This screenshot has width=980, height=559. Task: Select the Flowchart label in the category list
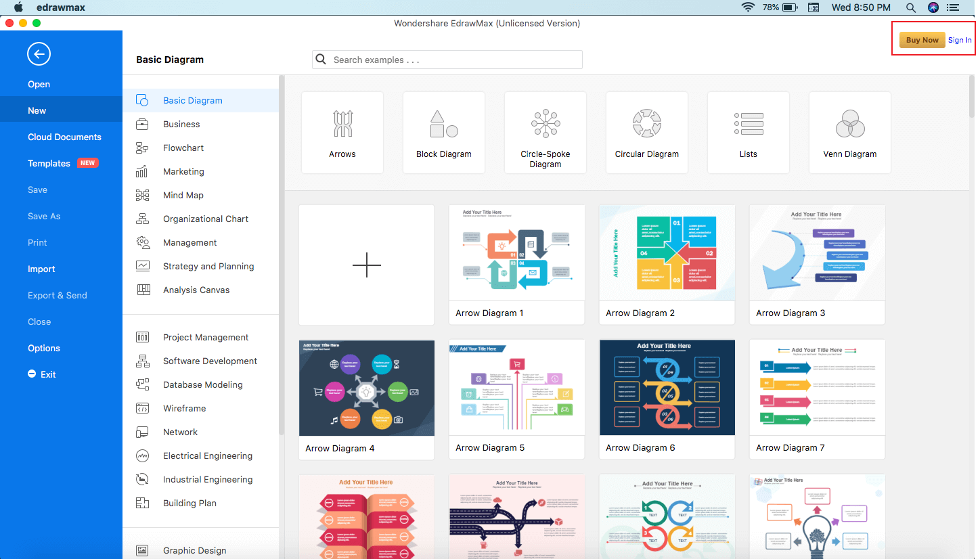click(x=183, y=148)
